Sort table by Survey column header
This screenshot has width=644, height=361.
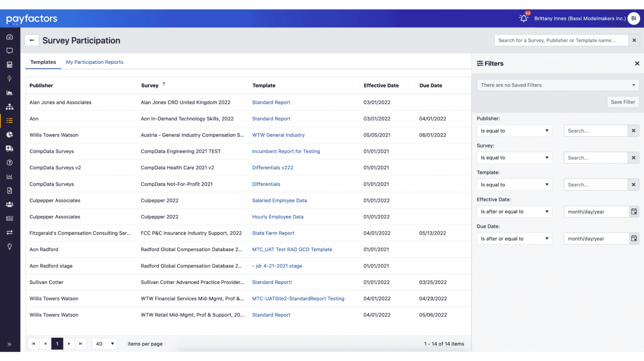150,86
